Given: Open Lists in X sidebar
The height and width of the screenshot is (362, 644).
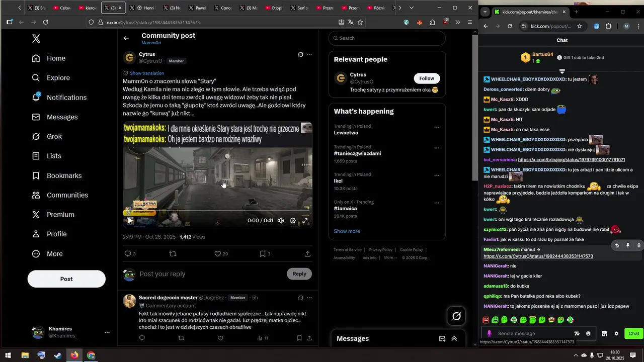Looking at the screenshot, I should coord(47,156).
